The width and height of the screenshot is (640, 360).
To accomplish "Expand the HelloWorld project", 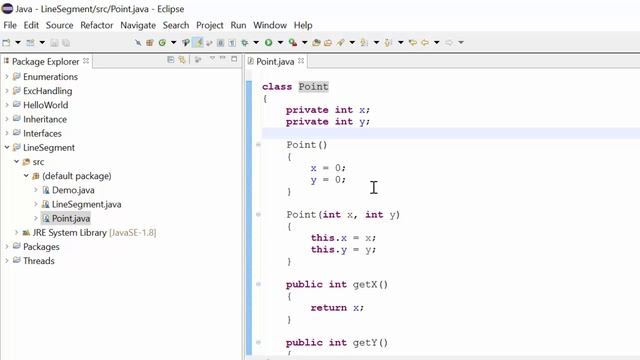I will tap(7, 105).
